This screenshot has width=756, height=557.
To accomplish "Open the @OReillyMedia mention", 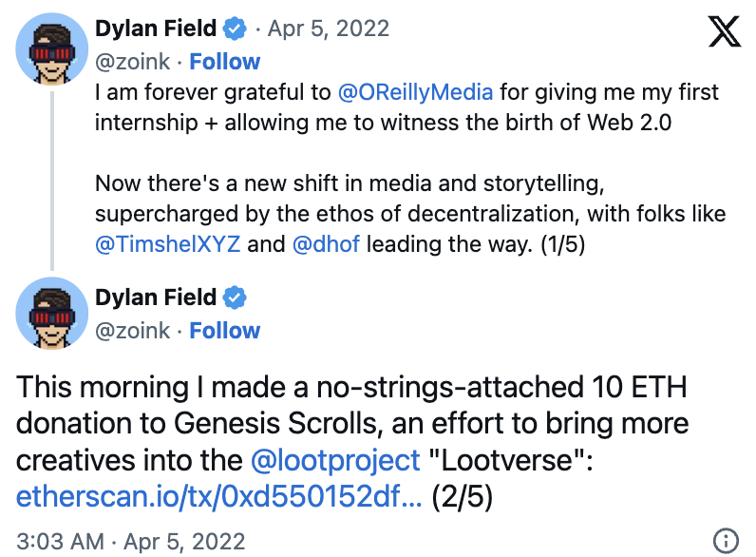I will pos(415,93).
